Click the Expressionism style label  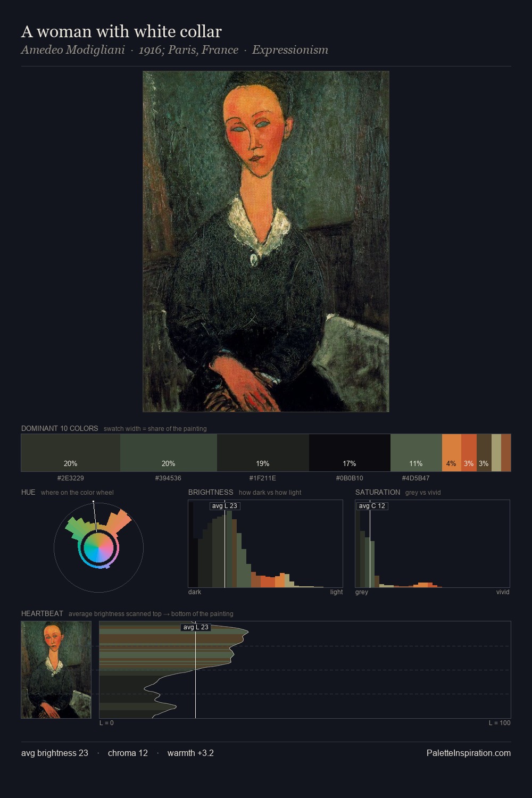coord(290,50)
